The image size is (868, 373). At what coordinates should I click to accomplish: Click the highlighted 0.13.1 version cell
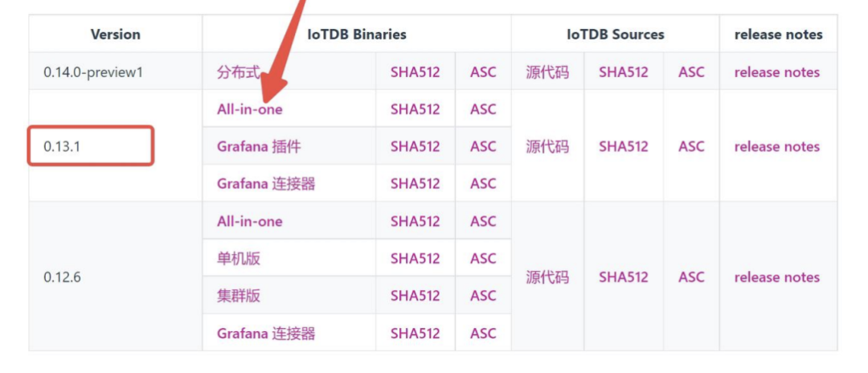point(91,146)
